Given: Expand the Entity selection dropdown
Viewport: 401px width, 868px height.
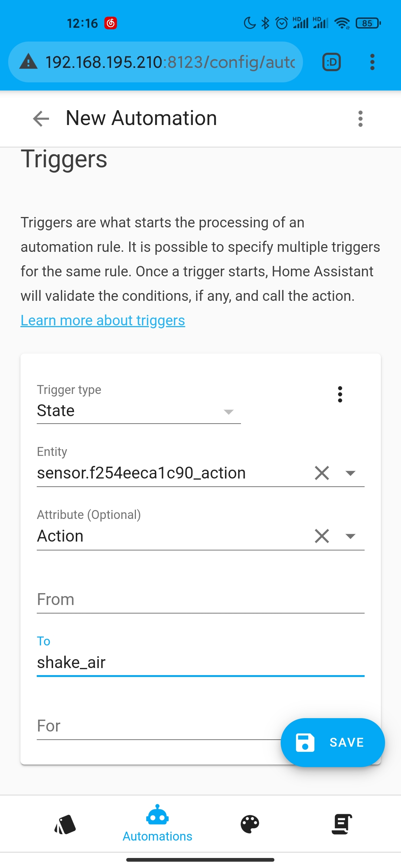Looking at the screenshot, I should coord(350,473).
